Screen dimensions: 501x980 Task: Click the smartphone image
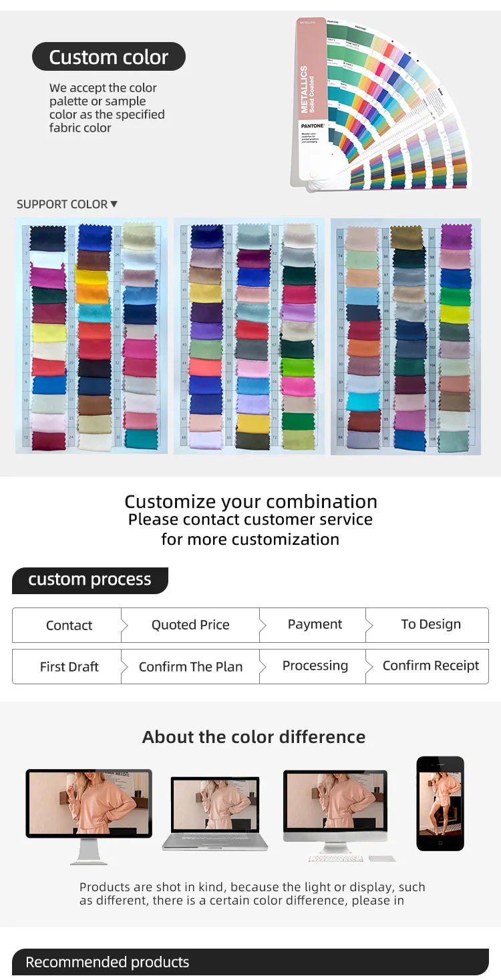[440, 803]
